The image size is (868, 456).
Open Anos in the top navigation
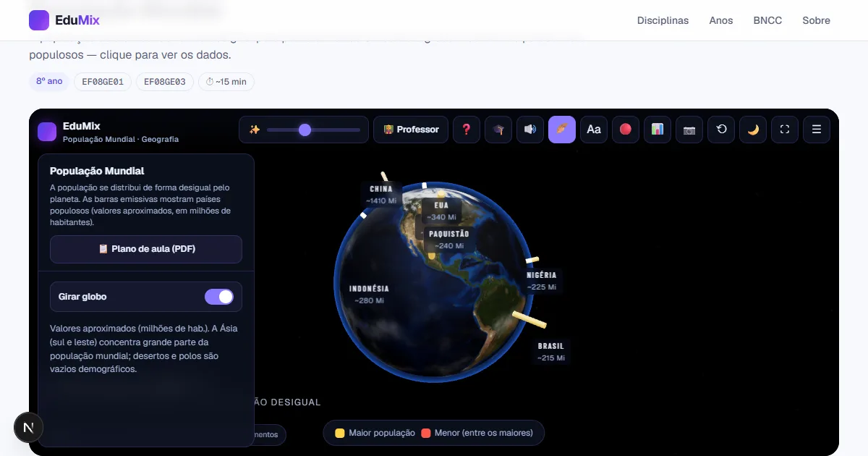click(x=721, y=20)
